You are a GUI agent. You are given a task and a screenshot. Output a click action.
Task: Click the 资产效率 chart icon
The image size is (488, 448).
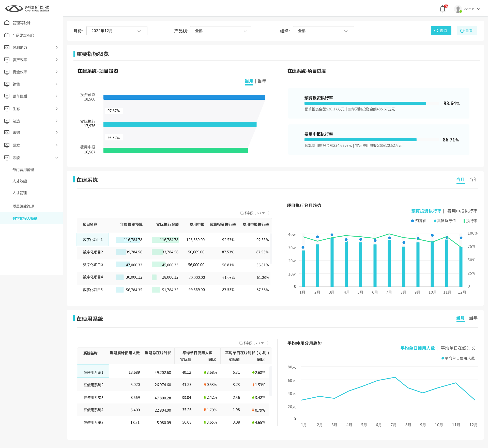[x=7, y=60]
